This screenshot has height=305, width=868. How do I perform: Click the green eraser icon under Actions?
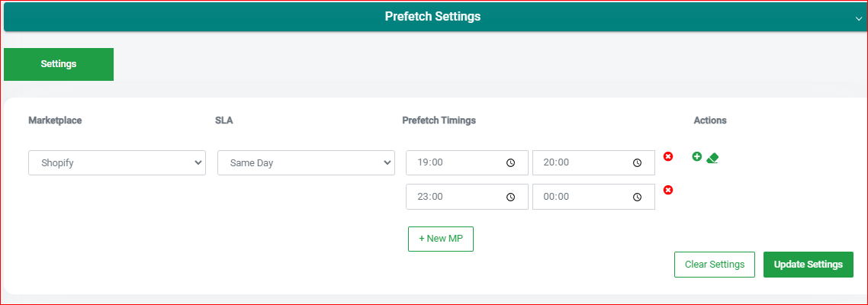coord(712,158)
